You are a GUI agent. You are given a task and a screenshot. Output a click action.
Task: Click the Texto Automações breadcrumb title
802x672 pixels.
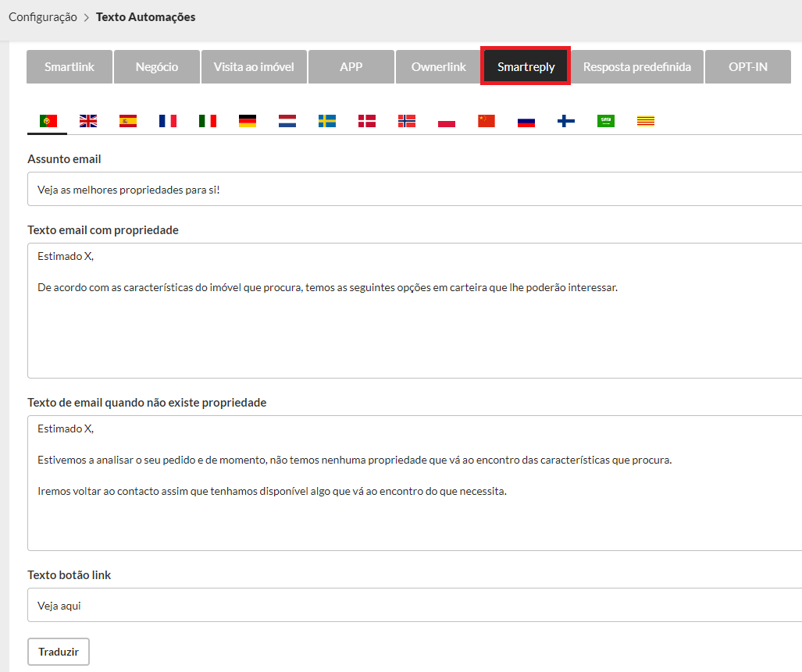(x=146, y=17)
